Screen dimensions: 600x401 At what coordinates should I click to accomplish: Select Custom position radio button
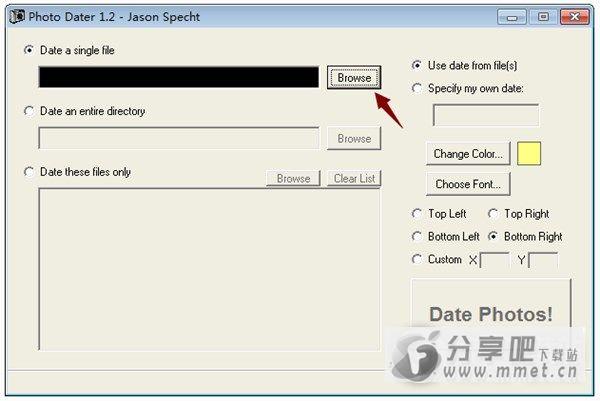pos(417,259)
